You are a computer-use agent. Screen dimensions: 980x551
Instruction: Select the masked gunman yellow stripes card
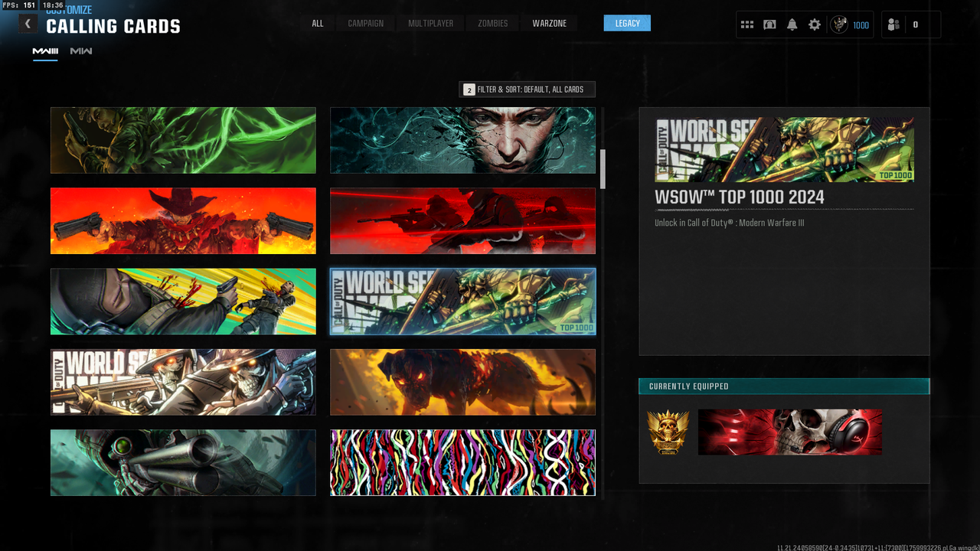click(x=183, y=302)
